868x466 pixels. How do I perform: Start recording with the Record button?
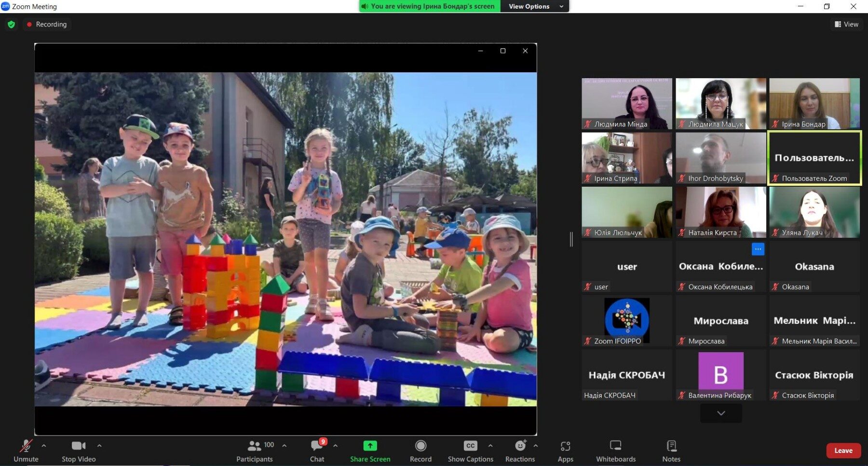click(420, 451)
